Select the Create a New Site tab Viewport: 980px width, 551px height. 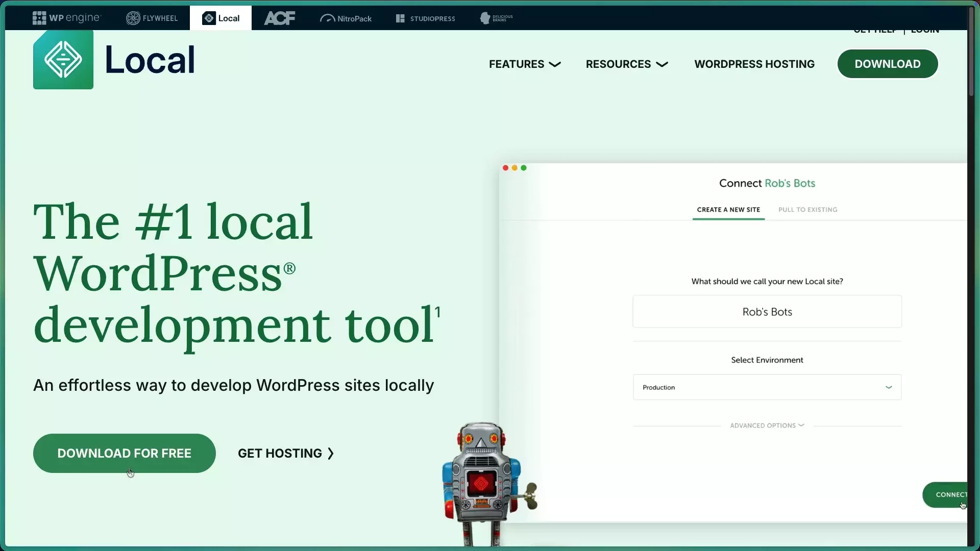(x=728, y=209)
